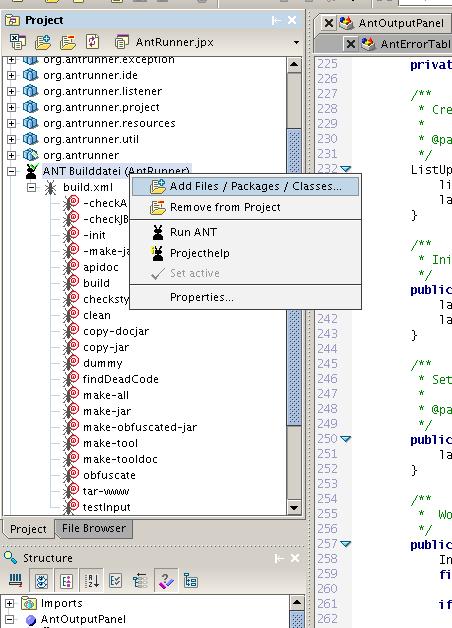Click org.antrunner.ide package icon
This screenshot has height=628, width=452.
(30, 75)
